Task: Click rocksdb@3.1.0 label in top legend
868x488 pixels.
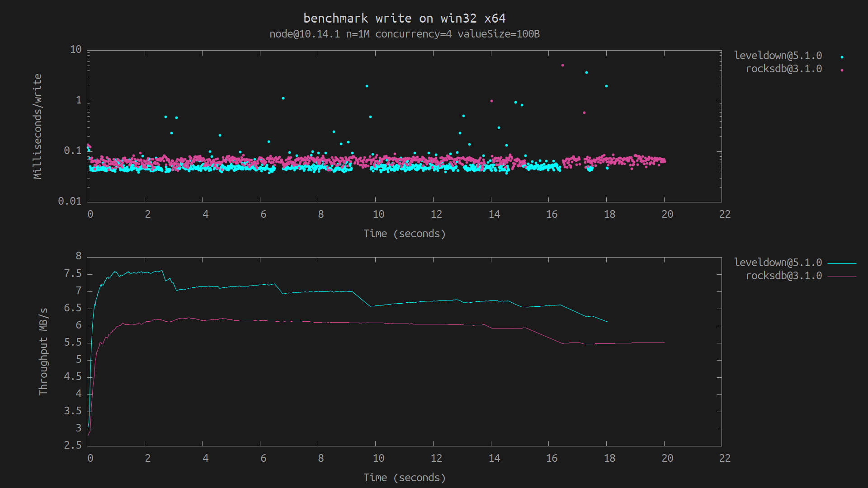Action: [x=783, y=69]
